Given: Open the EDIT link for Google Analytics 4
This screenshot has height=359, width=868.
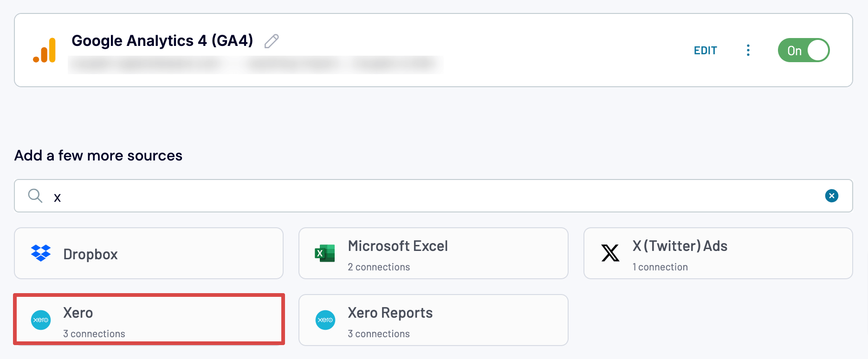Looking at the screenshot, I should click(705, 51).
